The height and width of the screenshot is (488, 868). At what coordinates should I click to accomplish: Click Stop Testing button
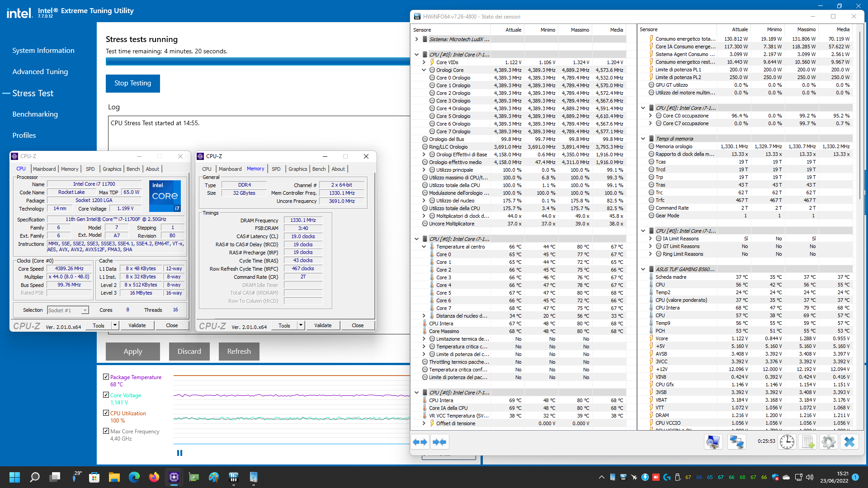tap(133, 83)
